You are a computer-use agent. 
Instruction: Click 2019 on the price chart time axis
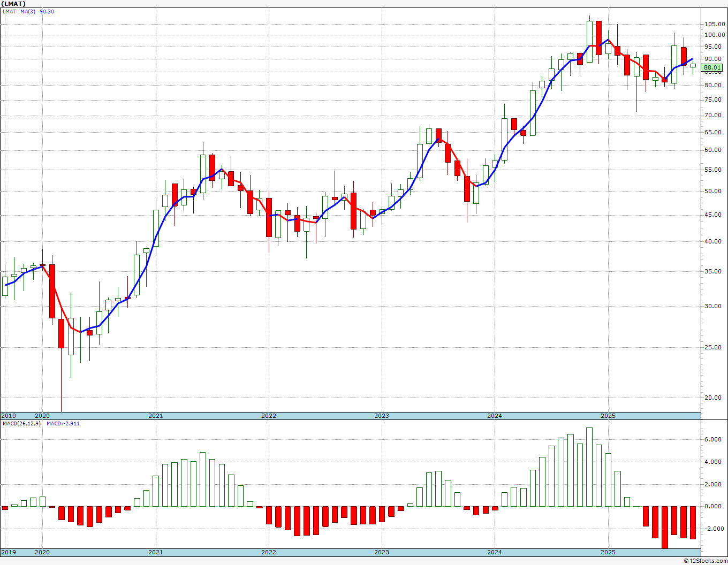click(x=9, y=416)
